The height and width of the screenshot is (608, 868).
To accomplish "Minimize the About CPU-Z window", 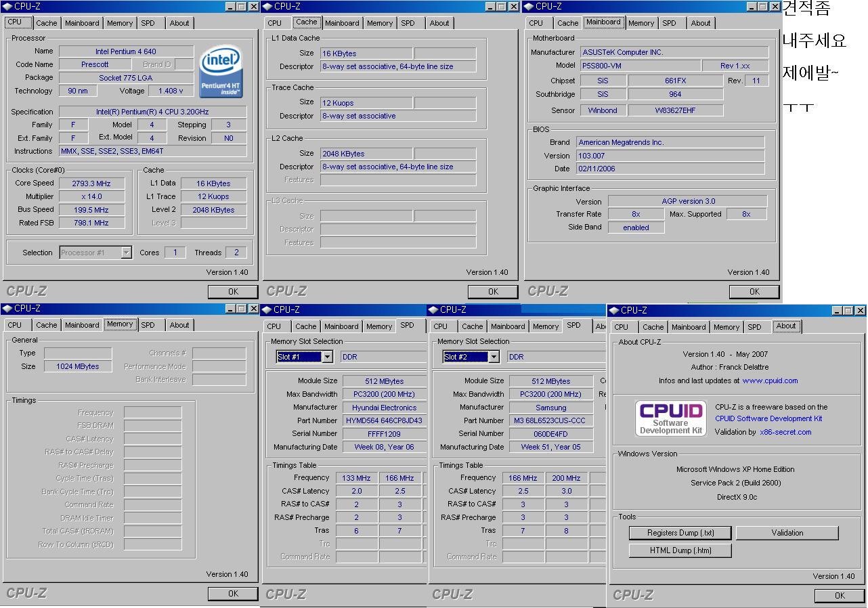I will (x=838, y=310).
